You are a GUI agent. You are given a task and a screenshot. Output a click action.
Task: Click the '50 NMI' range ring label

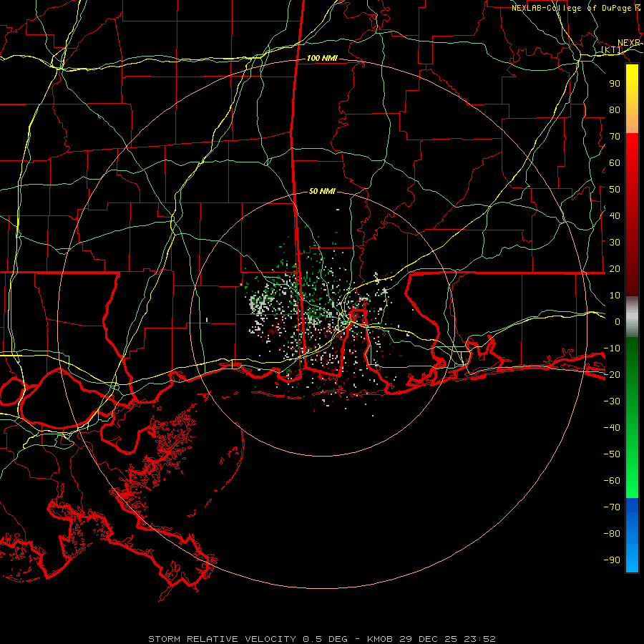pos(322,191)
